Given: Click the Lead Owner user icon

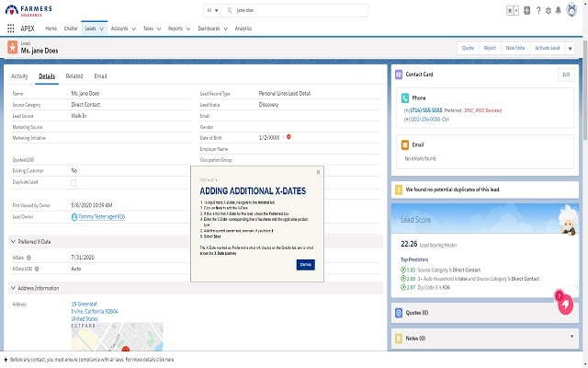Looking at the screenshot, I should (x=74, y=217).
